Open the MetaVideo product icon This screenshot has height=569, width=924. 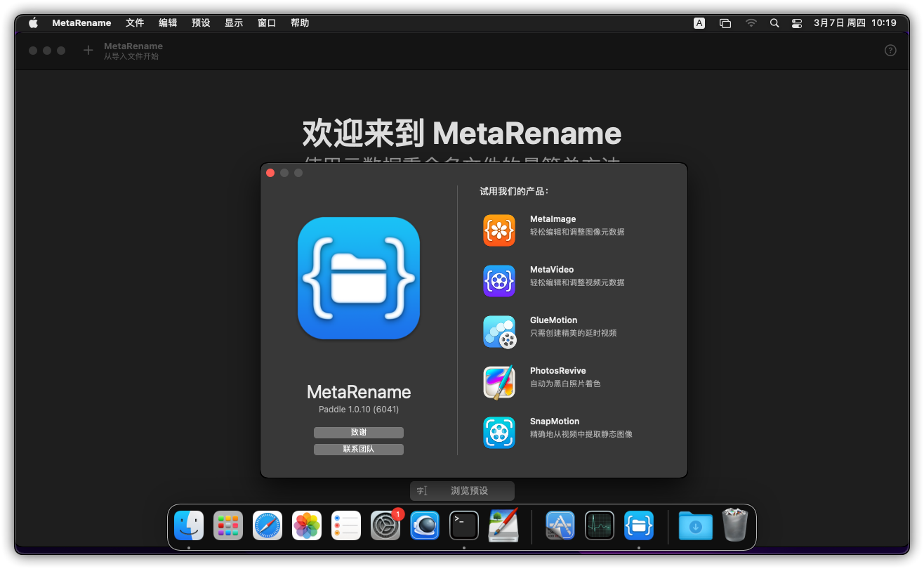click(499, 281)
